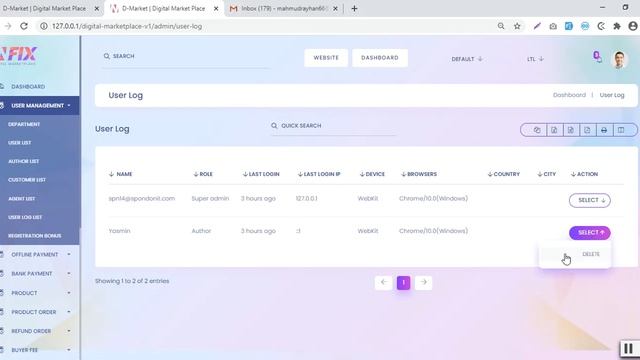Open Department in sidebar
The height and width of the screenshot is (360, 640).
coord(24,124)
